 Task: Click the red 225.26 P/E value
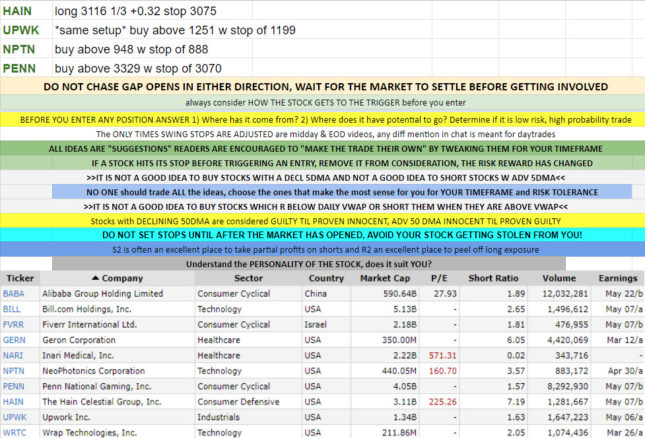click(x=443, y=402)
